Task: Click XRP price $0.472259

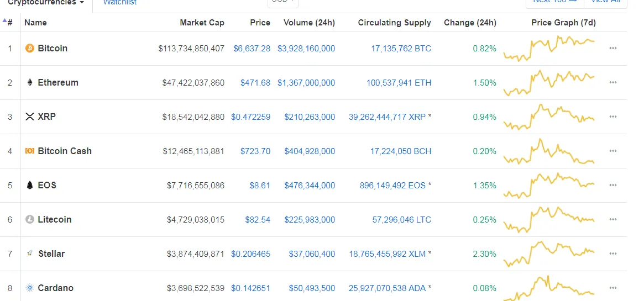Action: [x=250, y=117]
